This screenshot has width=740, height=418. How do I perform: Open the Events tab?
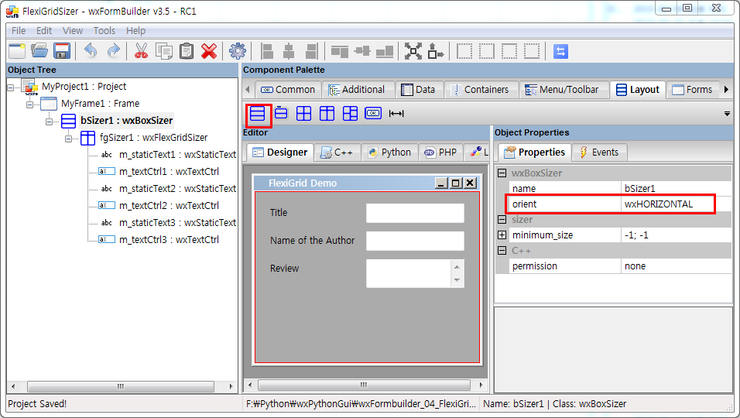coord(597,153)
